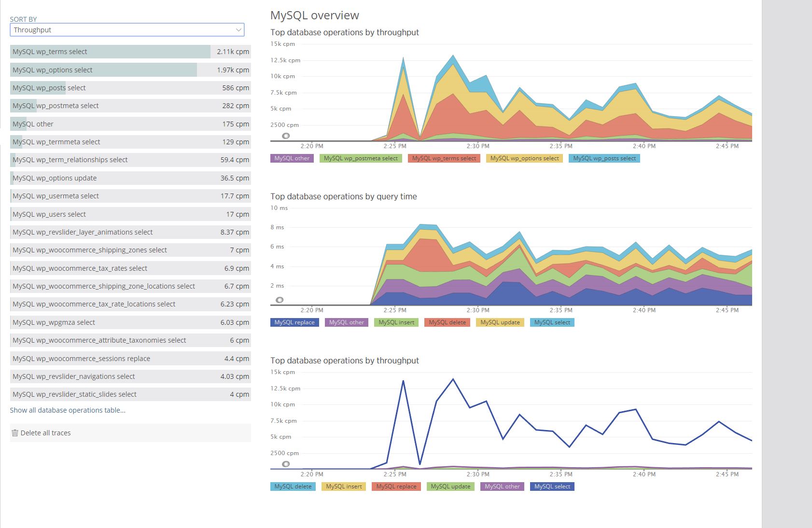Select the MySQL other row in list
This screenshot has width=812, height=528.
[x=130, y=124]
